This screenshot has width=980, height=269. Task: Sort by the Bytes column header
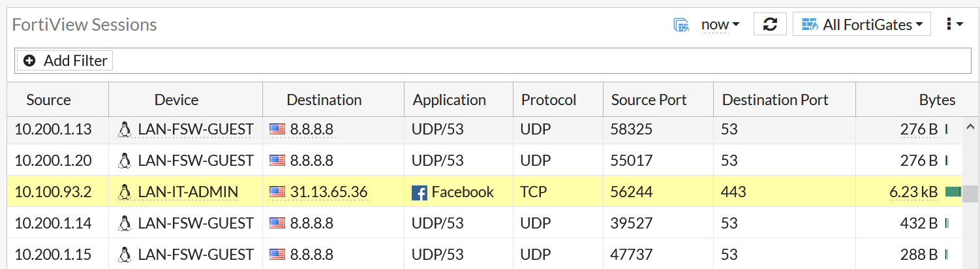(x=937, y=100)
